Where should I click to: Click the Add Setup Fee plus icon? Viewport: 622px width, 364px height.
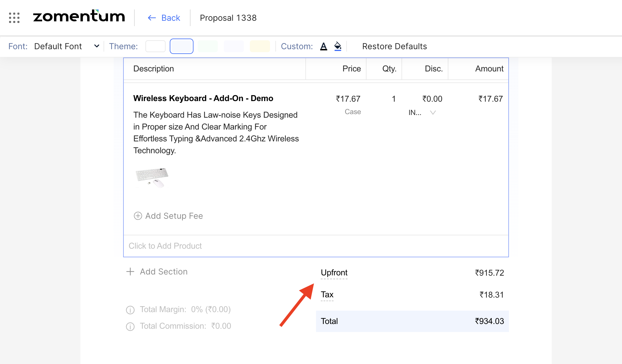138,216
